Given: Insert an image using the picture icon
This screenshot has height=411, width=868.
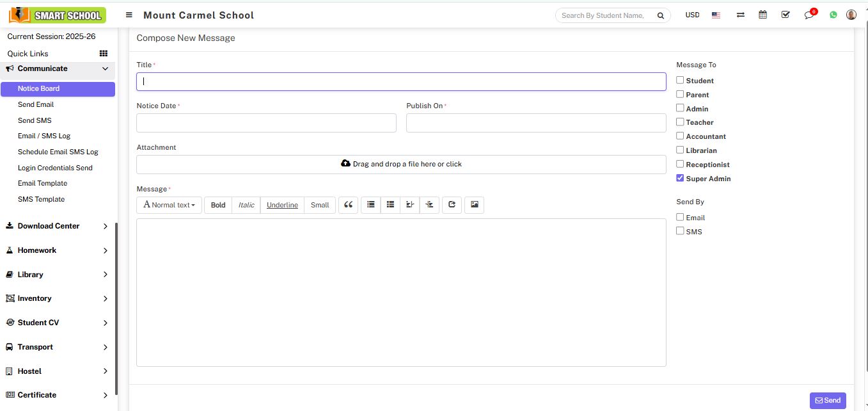Looking at the screenshot, I should coord(474,205).
